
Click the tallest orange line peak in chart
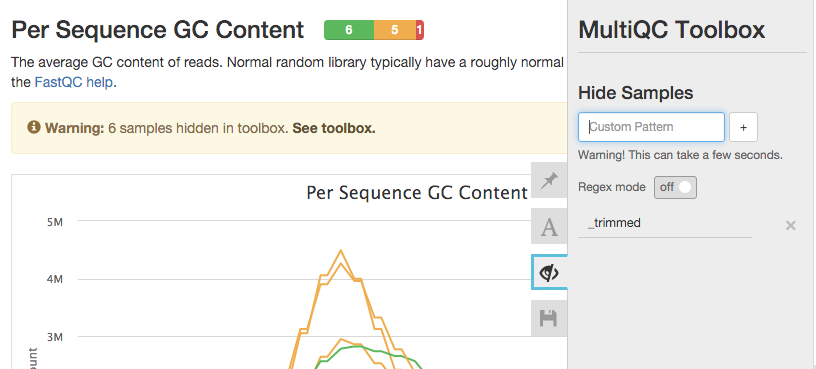point(341,251)
